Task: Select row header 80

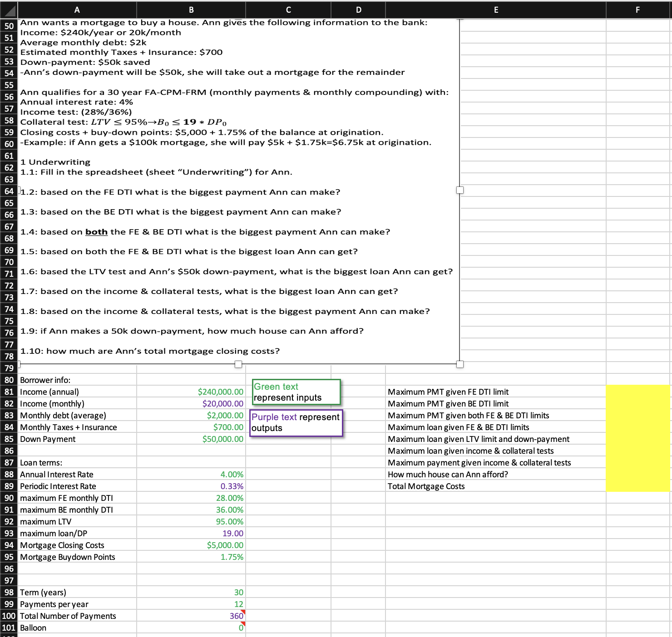Action: [x=9, y=380]
